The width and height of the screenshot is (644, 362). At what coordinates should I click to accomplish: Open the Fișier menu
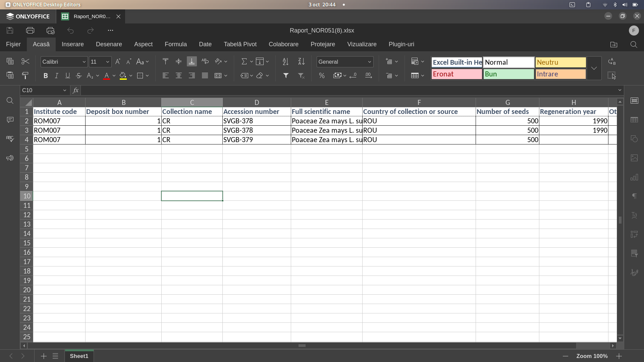[13, 44]
